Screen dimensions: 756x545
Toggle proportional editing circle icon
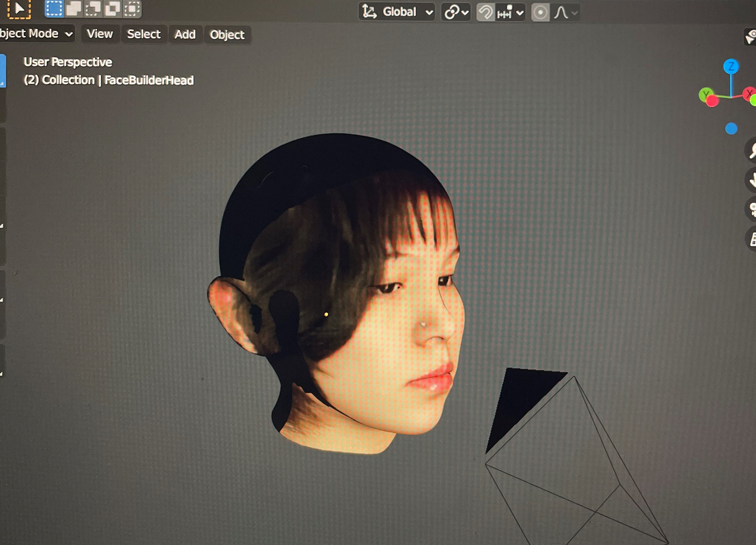tap(540, 13)
